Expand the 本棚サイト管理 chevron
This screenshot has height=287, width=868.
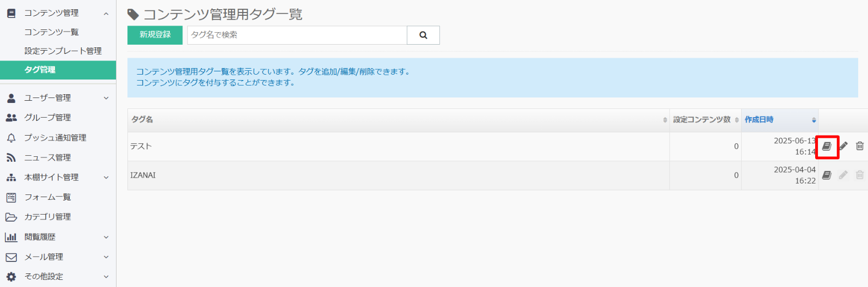point(106,178)
